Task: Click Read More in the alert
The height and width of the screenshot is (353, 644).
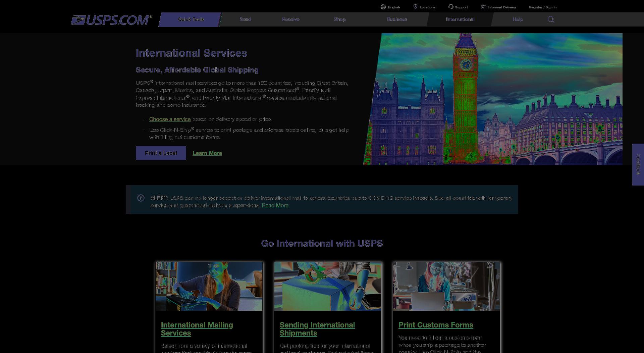Action: pos(275,205)
